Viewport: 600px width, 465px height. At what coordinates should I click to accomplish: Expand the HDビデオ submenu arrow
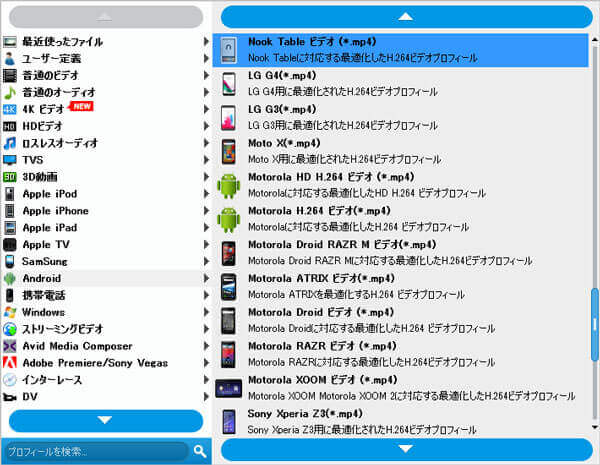[206, 126]
